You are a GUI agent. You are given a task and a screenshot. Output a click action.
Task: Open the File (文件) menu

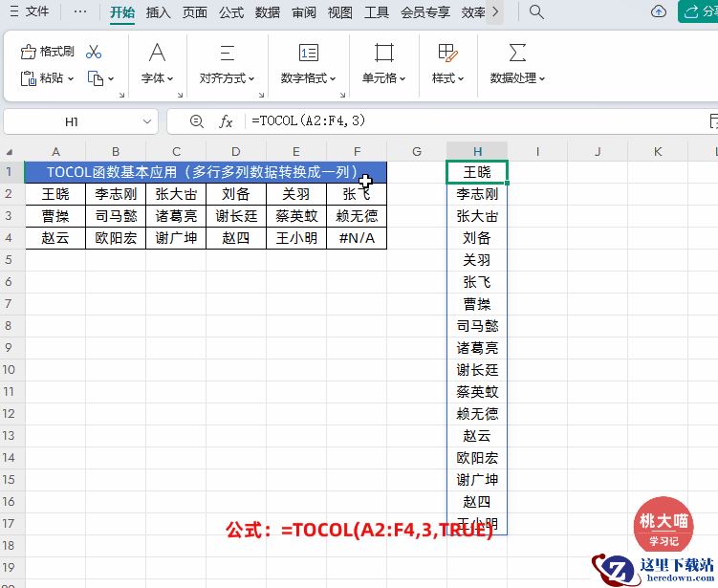tap(30, 12)
